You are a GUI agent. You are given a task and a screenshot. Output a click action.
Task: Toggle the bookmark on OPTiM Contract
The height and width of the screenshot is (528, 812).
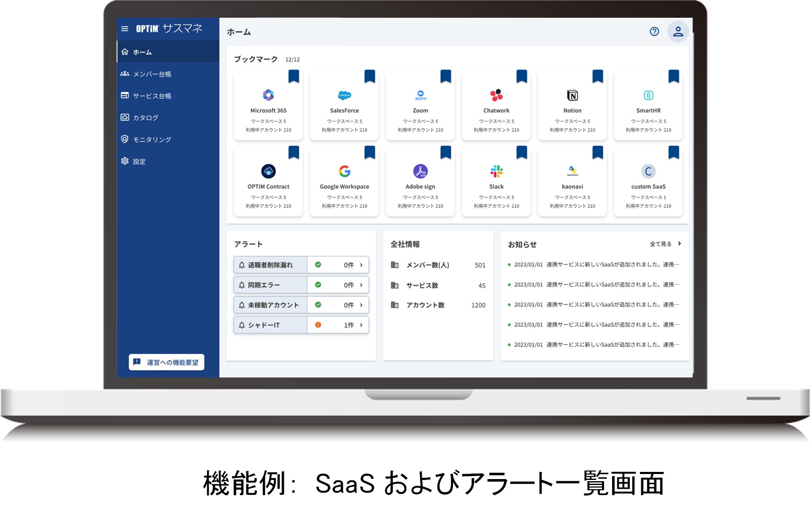coord(294,152)
